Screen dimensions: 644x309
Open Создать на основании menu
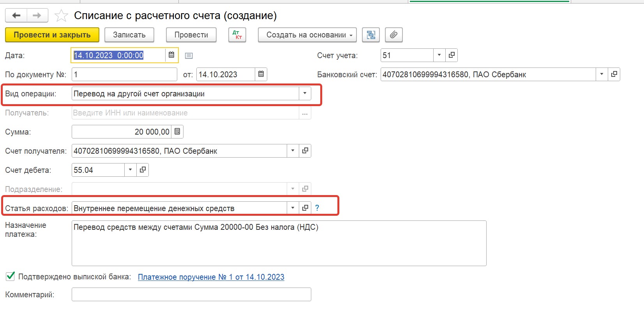coord(307,35)
